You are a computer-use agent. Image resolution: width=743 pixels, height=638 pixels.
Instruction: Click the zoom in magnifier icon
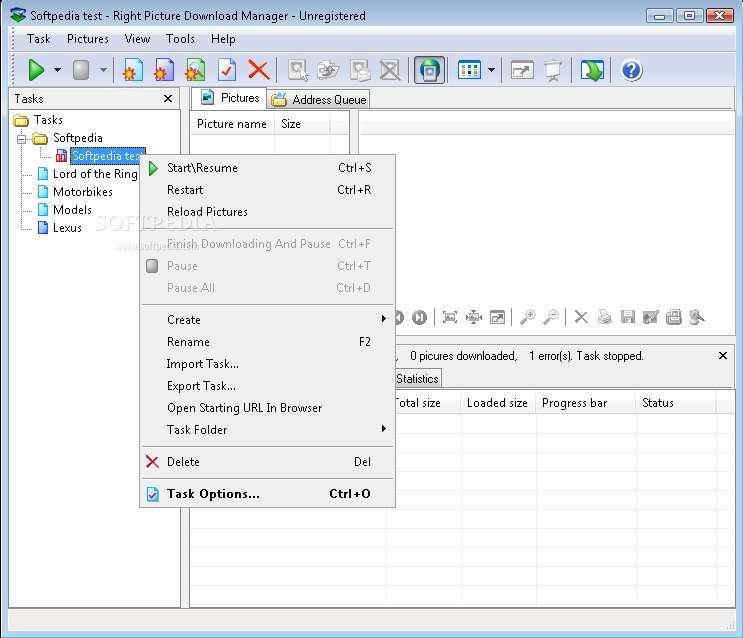(527, 317)
